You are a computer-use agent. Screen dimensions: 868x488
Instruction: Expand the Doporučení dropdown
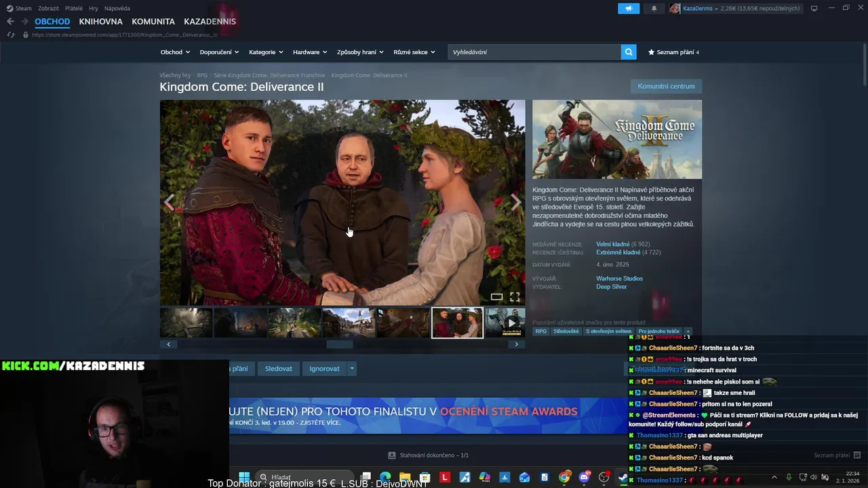tap(219, 52)
